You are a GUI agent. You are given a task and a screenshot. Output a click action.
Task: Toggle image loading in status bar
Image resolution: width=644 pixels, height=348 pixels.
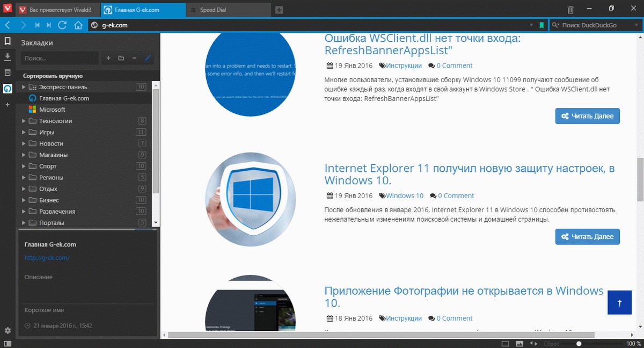(519, 343)
